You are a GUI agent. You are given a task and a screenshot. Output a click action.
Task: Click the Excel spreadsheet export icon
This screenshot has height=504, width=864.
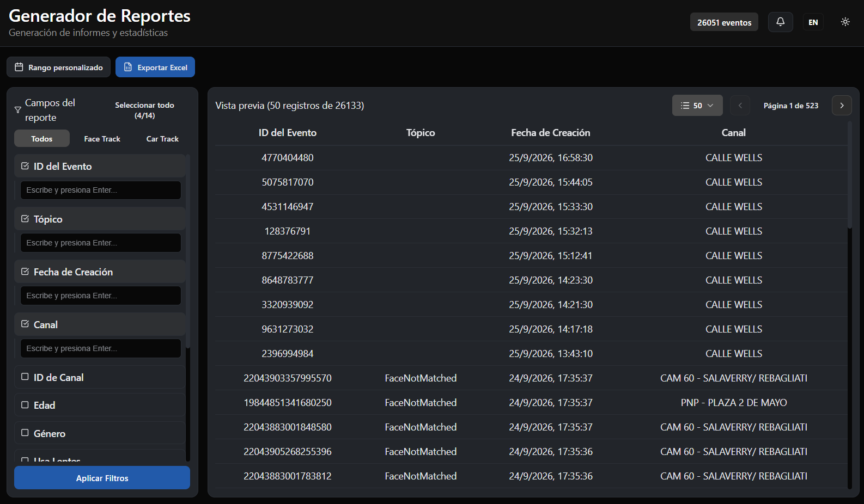click(x=128, y=67)
